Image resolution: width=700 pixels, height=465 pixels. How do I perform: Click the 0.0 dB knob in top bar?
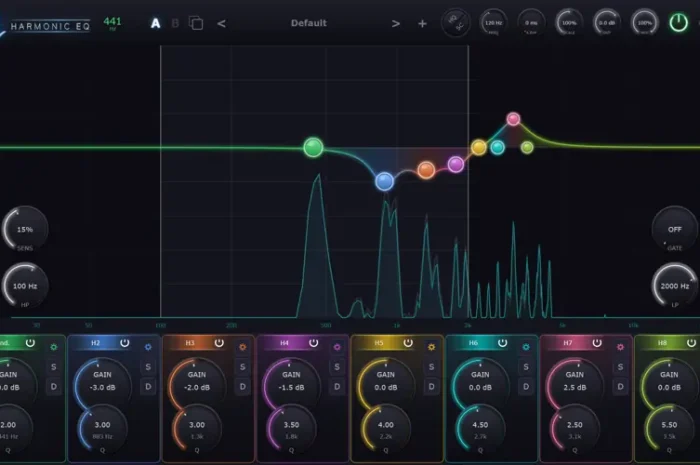(607, 22)
